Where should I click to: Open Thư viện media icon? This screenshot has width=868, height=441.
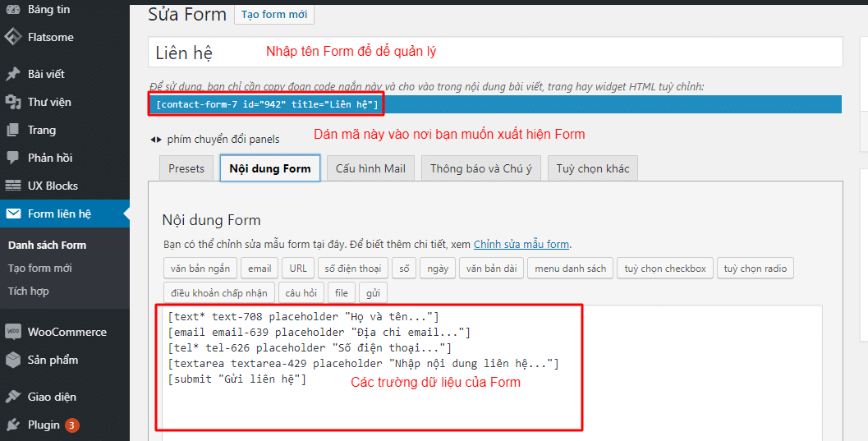click(x=13, y=102)
